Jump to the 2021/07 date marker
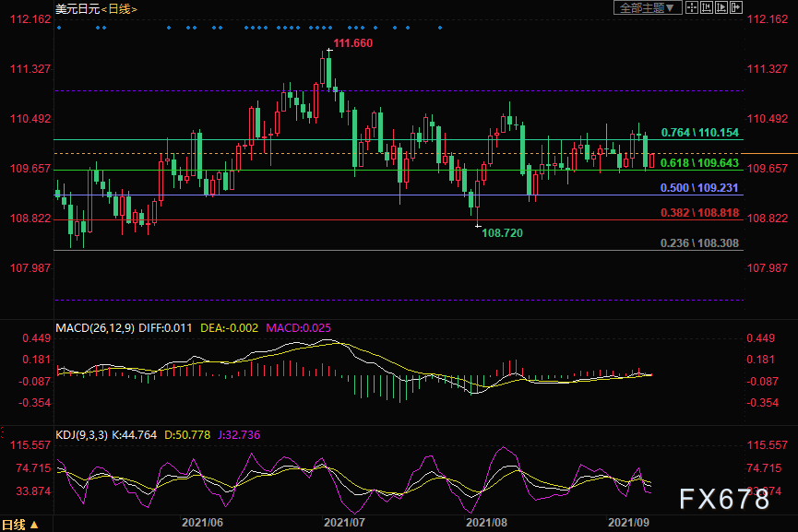798x532 pixels. [x=344, y=523]
